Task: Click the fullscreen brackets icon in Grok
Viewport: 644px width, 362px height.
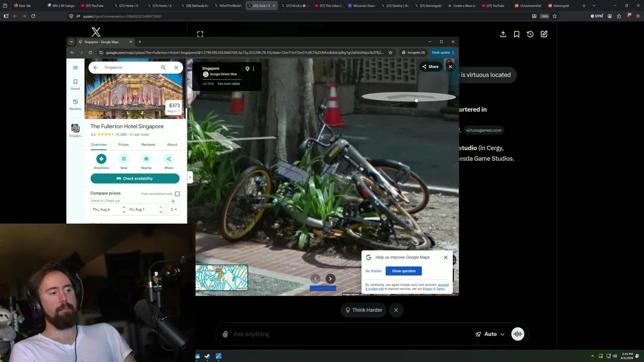Action: coord(200,34)
